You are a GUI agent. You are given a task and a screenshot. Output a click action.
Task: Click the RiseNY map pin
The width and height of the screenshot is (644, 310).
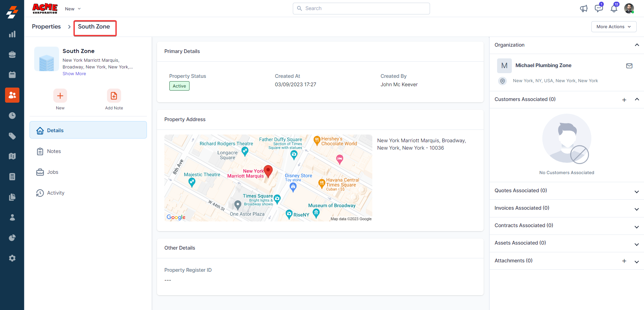[x=289, y=214]
